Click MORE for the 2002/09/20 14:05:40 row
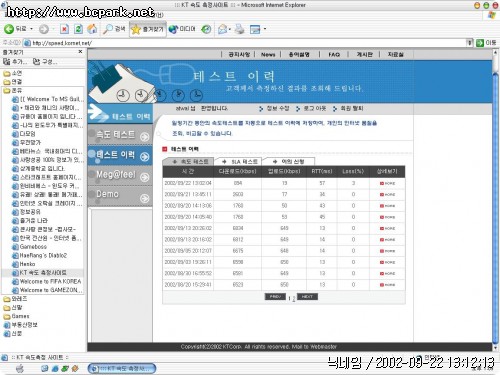The width and height of the screenshot is (500, 375). [x=387, y=217]
